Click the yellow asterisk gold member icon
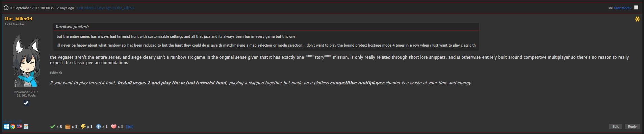This screenshot has width=644, height=134. coord(637,19)
